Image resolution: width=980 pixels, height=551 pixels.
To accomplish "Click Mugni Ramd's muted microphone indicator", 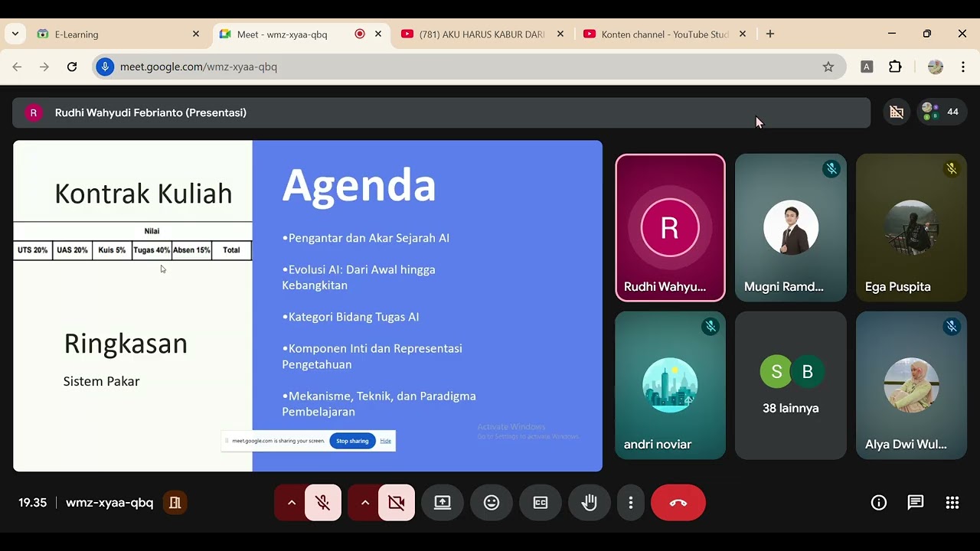I will [831, 169].
